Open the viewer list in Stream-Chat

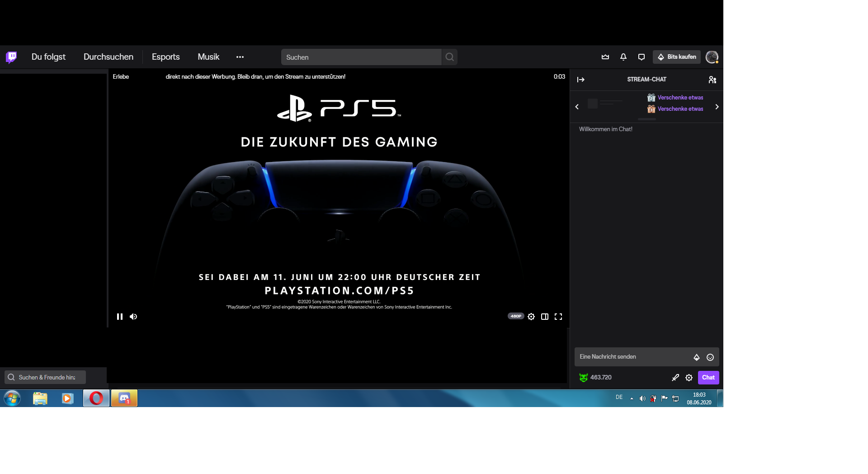click(x=713, y=80)
